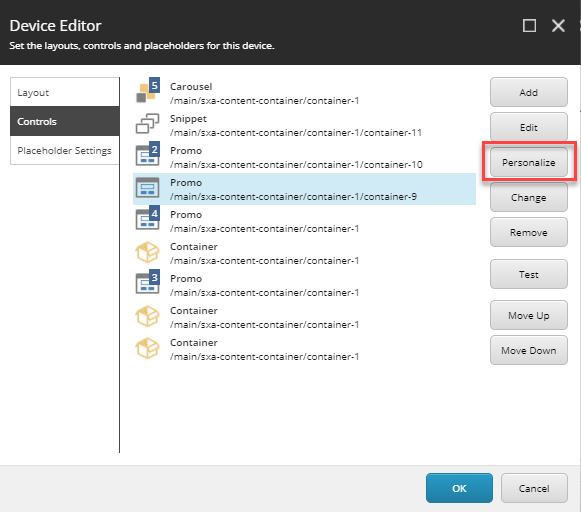Select the Snippet rendering icon
The width and height of the screenshot is (581, 512).
[x=147, y=124]
